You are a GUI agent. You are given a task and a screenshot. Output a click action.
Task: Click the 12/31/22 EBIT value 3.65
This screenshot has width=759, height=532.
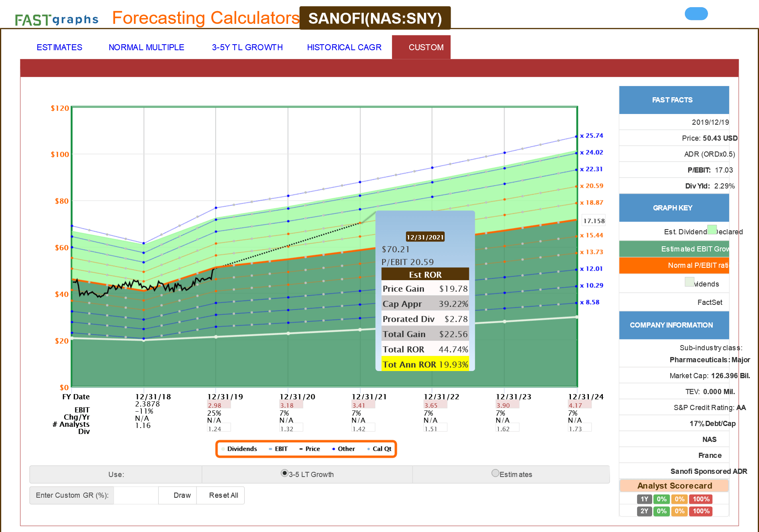tap(435, 405)
